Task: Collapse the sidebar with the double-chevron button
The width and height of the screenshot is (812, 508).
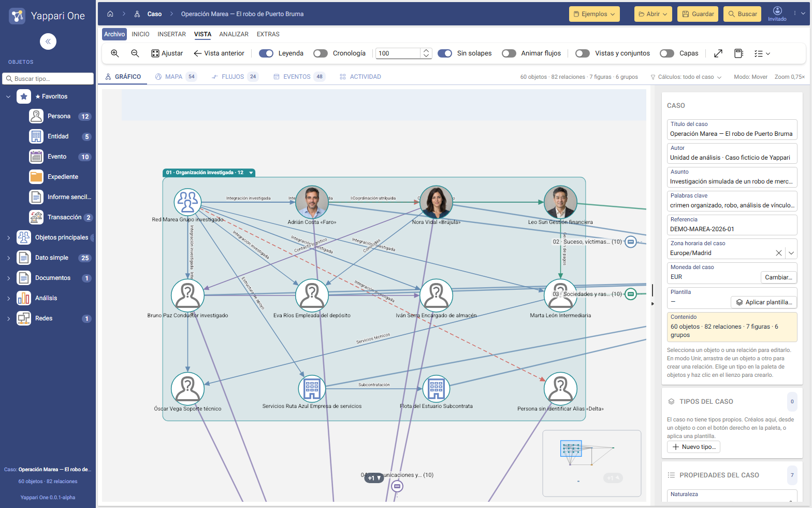Action: pyautogui.click(x=48, y=41)
